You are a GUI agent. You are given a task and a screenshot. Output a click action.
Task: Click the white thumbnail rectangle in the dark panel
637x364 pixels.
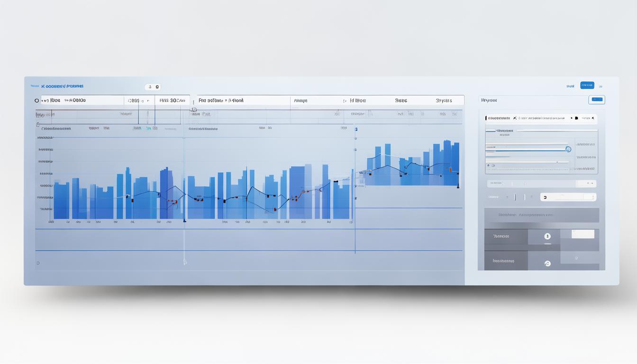tap(582, 234)
